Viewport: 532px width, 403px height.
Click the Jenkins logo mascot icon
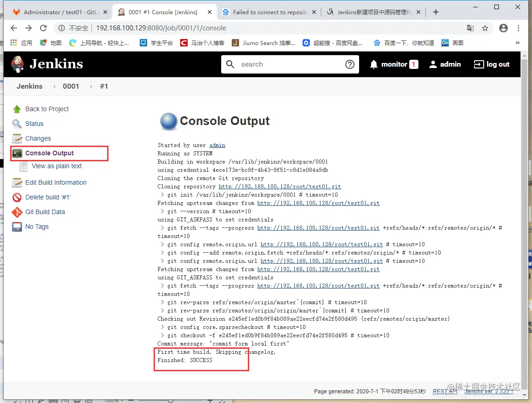click(x=17, y=64)
